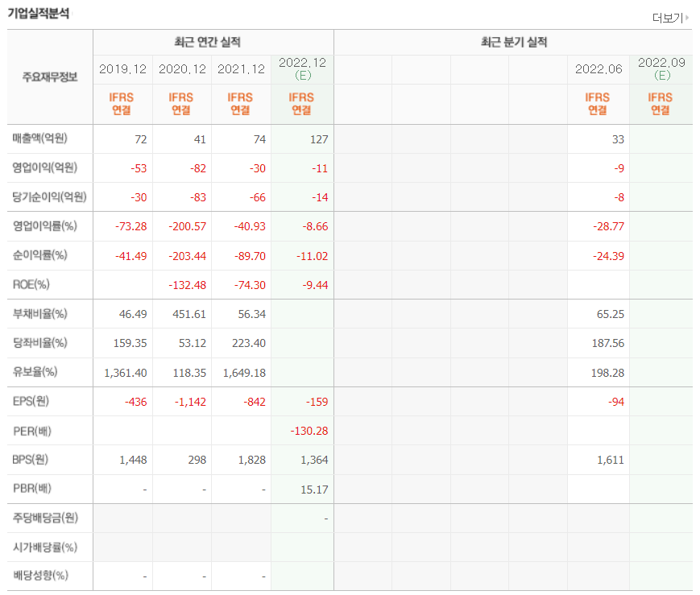700x595 pixels.
Task: Select the 기업실적분석 heading
Action: (39, 14)
